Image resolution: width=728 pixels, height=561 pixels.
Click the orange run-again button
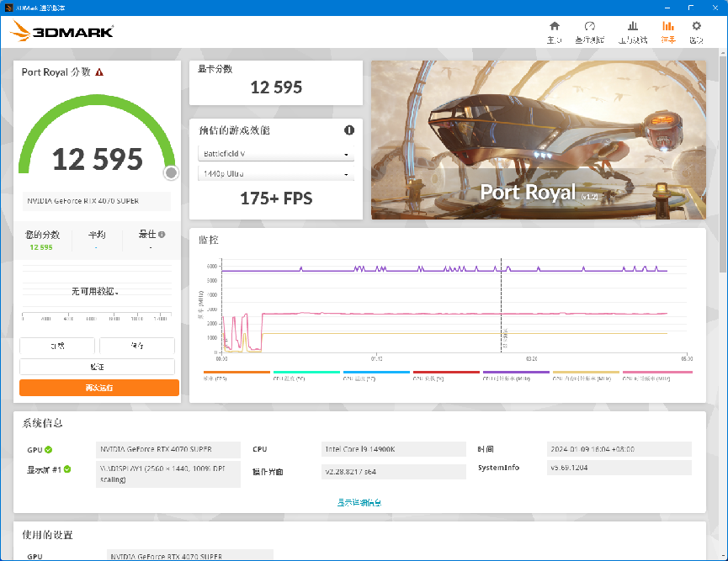click(x=98, y=387)
